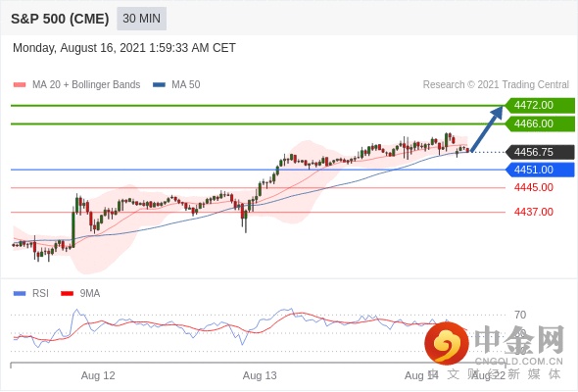Click the 30 MIN timeframe button
The image size is (578, 392).
click(141, 19)
